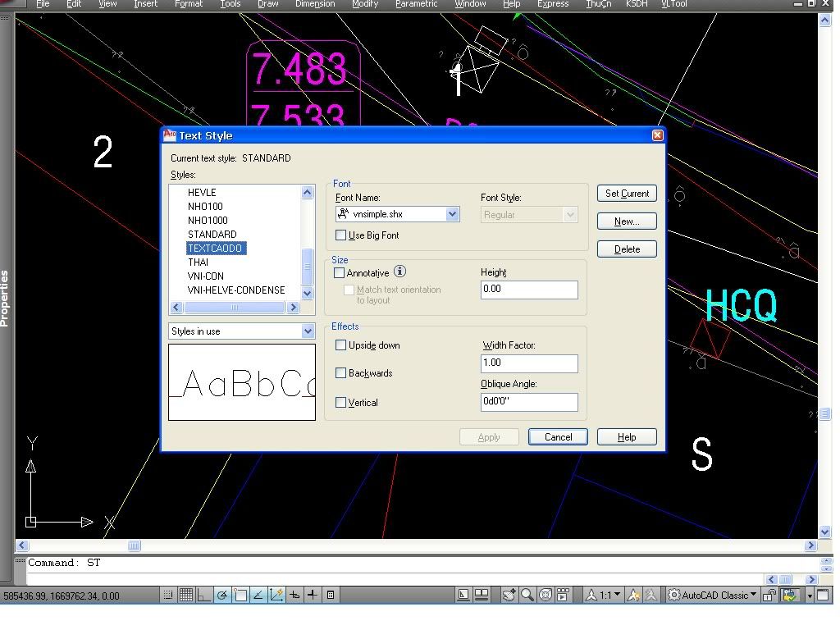The image size is (840, 630).
Task: Toggle Quick Properties icon
Action: [x=331, y=596]
